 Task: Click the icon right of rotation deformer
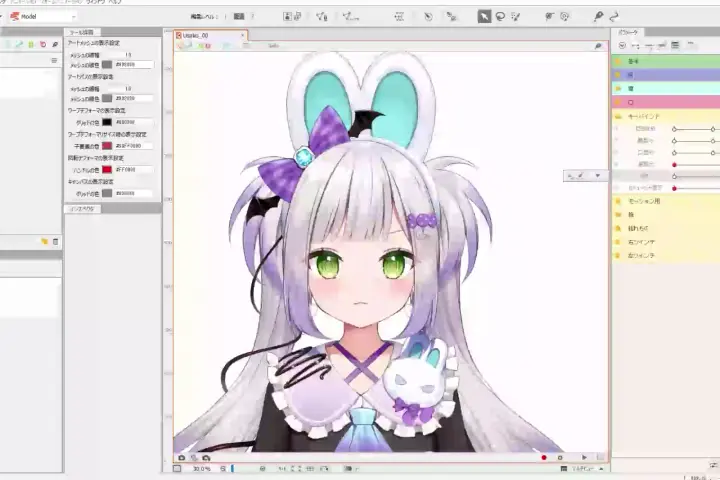[x=451, y=17]
